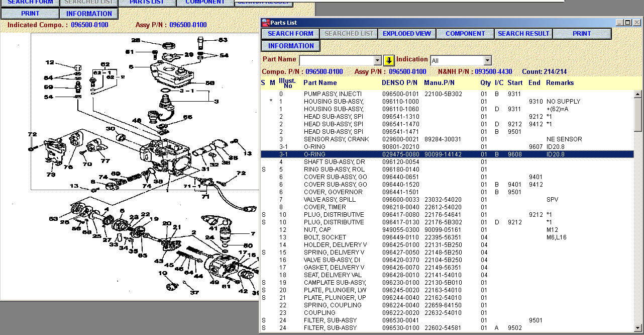
Task: Select FILTER, SUB-ASSY row 096530-0100
Action: 447,328
